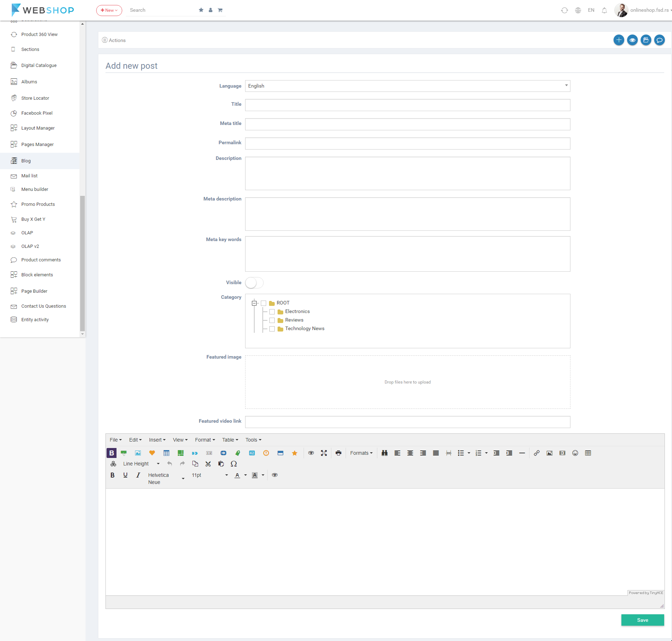Open the emoticons picker

click(x=575, y=453)
